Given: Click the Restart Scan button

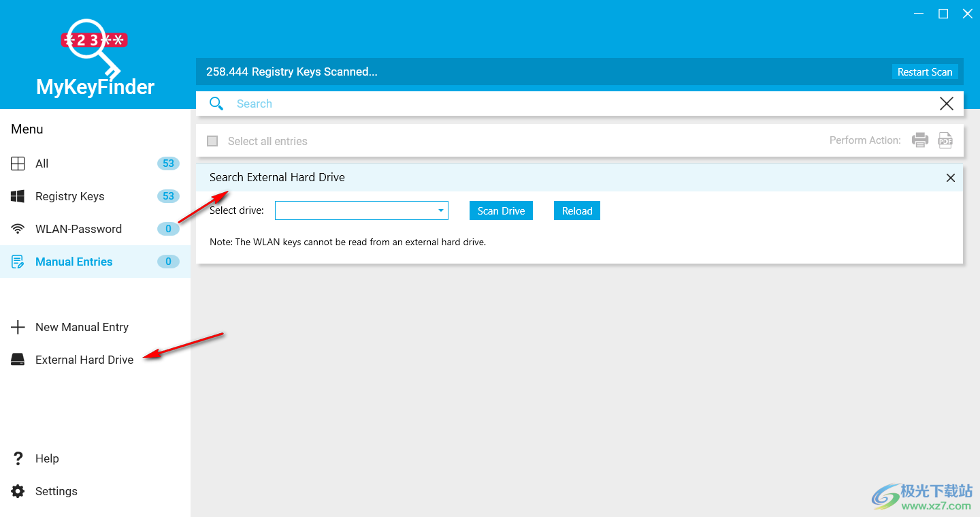Looking at the screenshot, I should (925, 72).
